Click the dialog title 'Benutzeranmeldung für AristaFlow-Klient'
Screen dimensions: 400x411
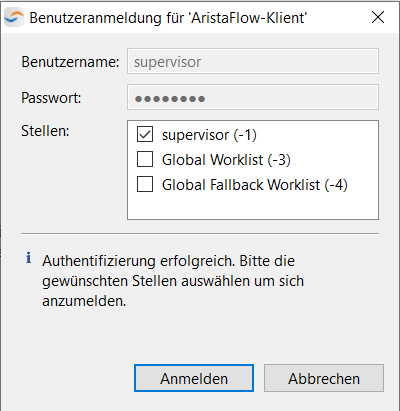click(168, 18)
